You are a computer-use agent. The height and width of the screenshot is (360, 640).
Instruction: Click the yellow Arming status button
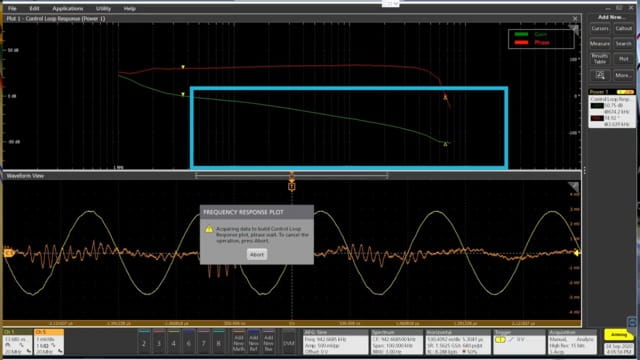[x=619, y=335]
